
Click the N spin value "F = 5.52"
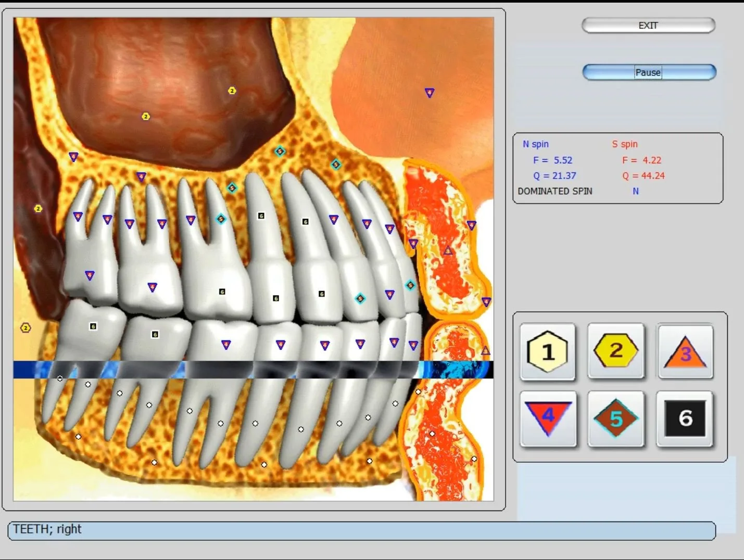(x=552, y=160)
